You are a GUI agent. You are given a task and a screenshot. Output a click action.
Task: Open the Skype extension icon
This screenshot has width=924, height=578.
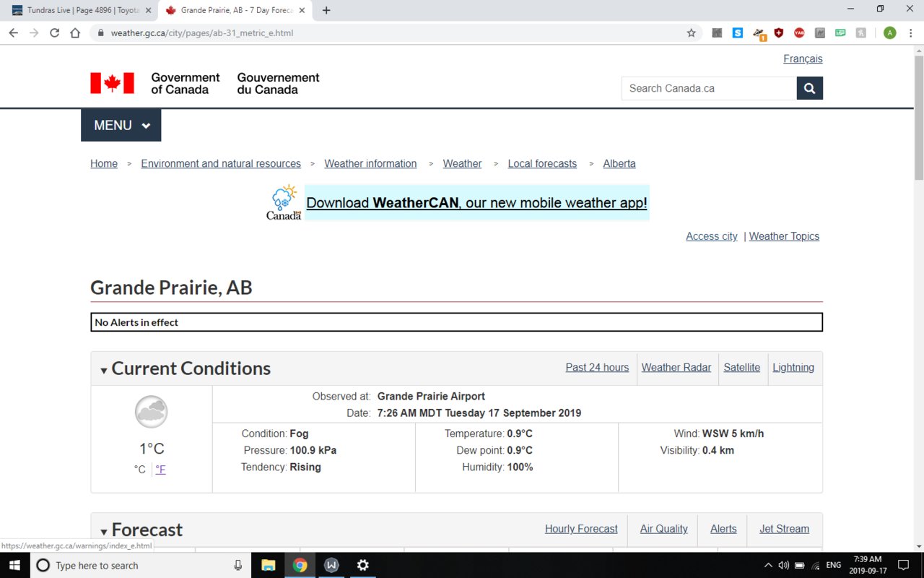(737, 33)
